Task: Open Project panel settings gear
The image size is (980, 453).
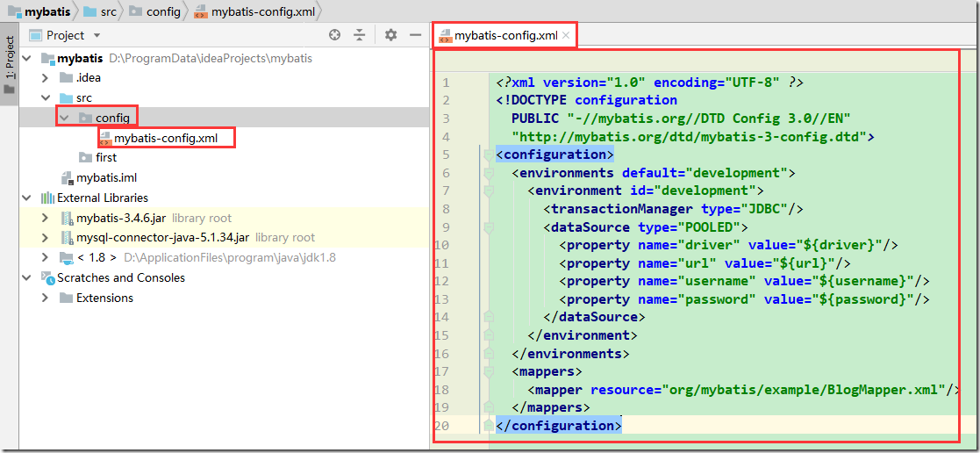Action: 390,35
